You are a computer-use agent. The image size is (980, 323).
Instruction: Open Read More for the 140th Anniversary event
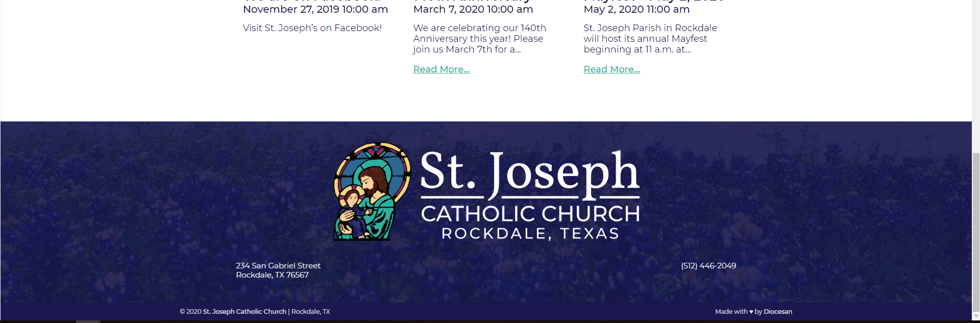441,69
